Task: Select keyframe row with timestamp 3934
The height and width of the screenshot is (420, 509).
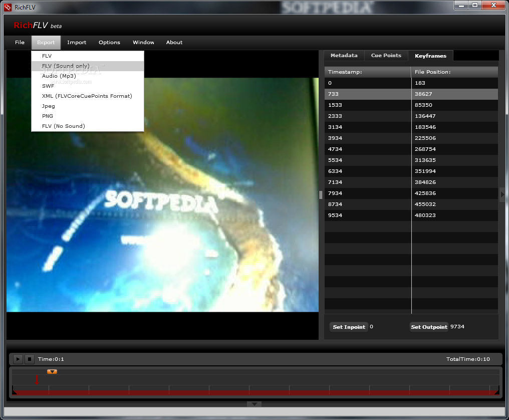Action: click(411, 138)
